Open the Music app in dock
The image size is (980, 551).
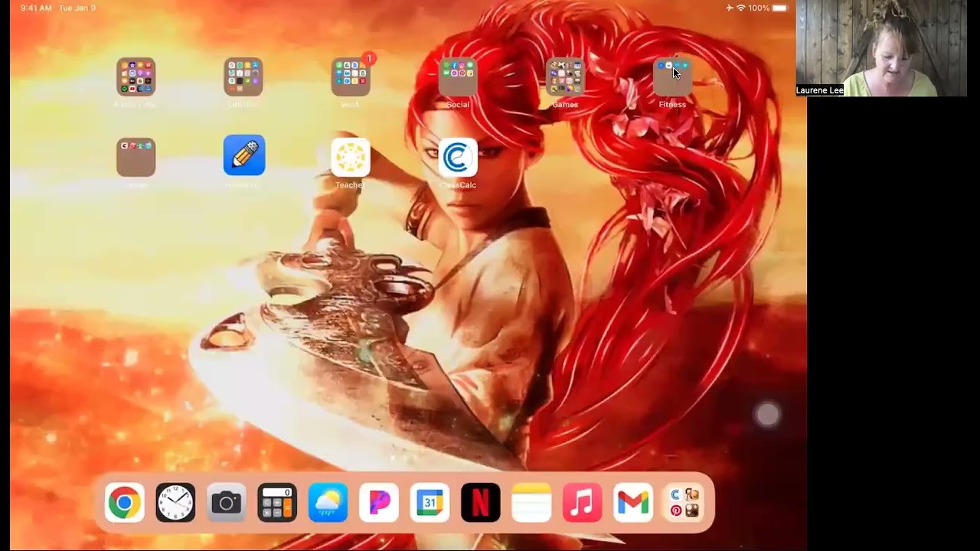[582, 503]
